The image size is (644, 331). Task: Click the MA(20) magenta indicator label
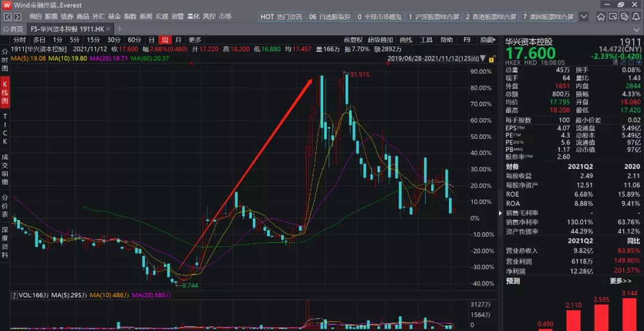pyautogui.click(x=100, y=58)
